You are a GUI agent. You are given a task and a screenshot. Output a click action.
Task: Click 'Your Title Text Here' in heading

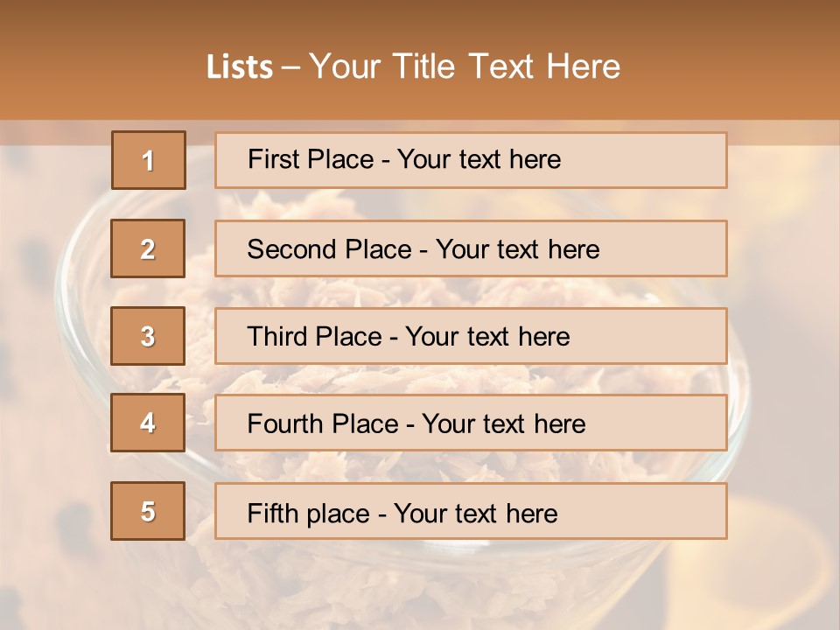[x=465, y=67]
